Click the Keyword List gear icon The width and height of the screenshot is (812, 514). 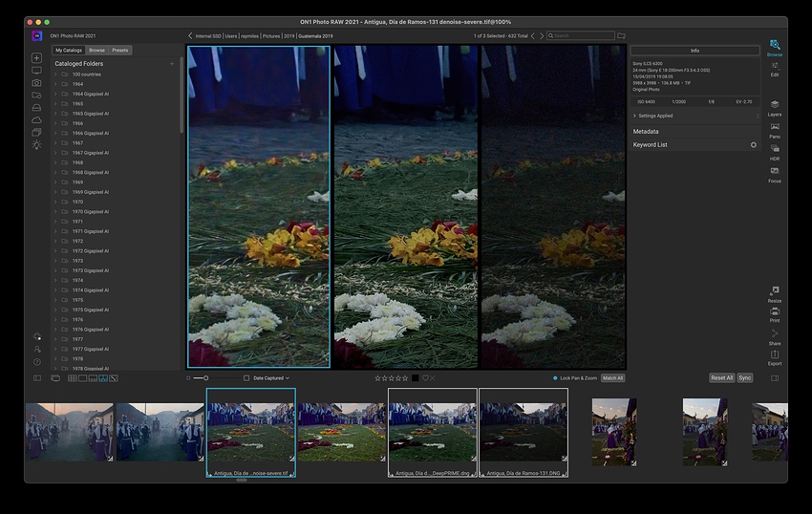click(753, 145)
